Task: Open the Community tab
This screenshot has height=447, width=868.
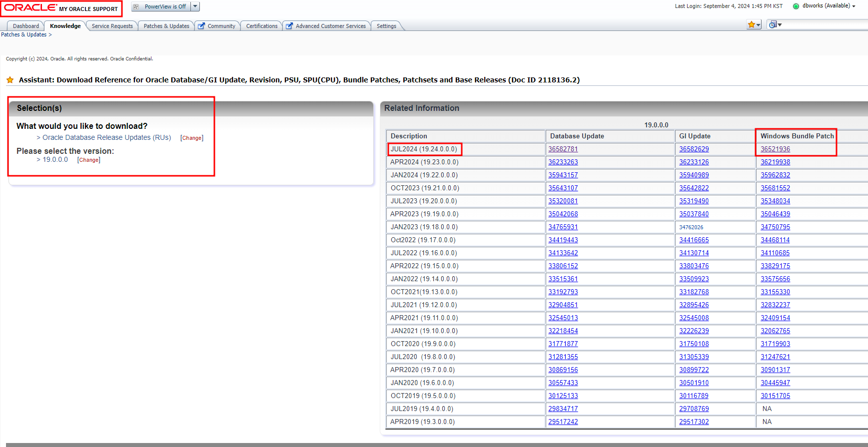Action: tap(217, 26)
